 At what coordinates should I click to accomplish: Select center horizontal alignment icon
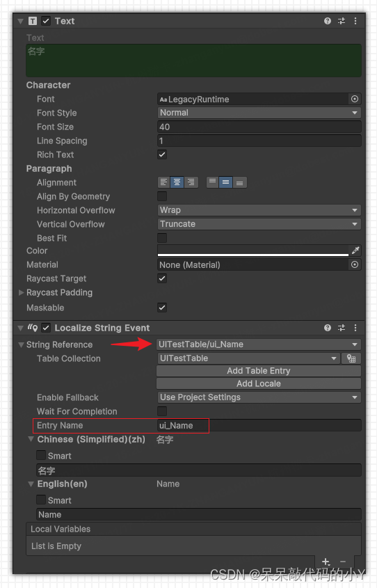(177, 182)
